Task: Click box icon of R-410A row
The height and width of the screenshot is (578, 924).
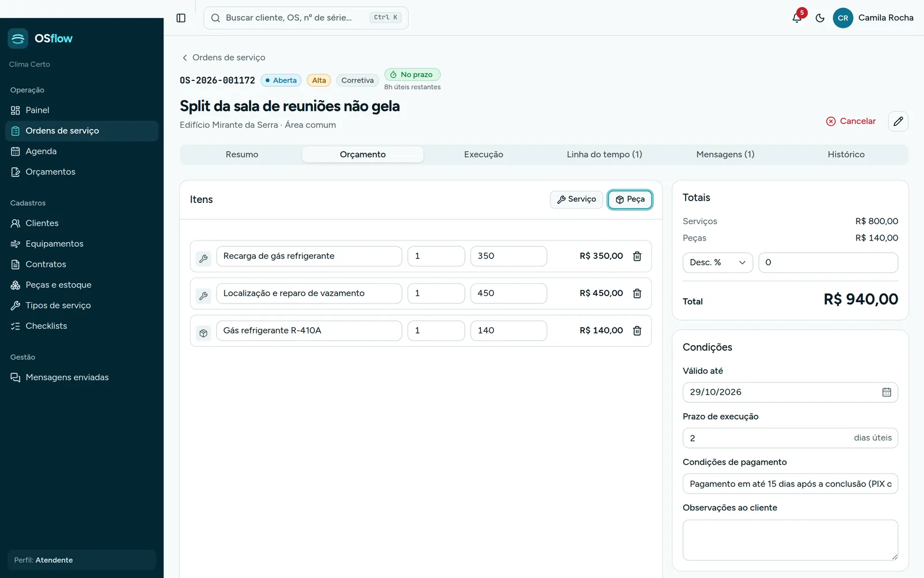Action: pos(203,333)
